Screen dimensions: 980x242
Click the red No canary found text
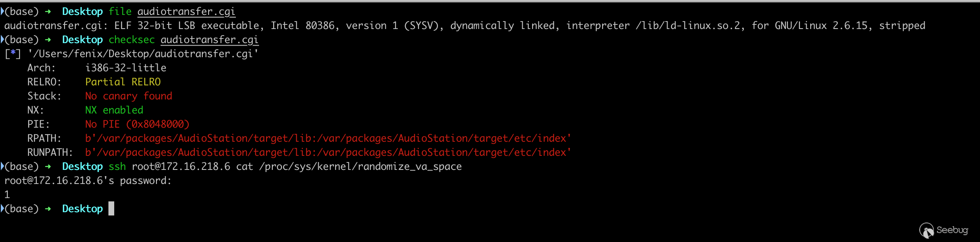pos(129,96)
